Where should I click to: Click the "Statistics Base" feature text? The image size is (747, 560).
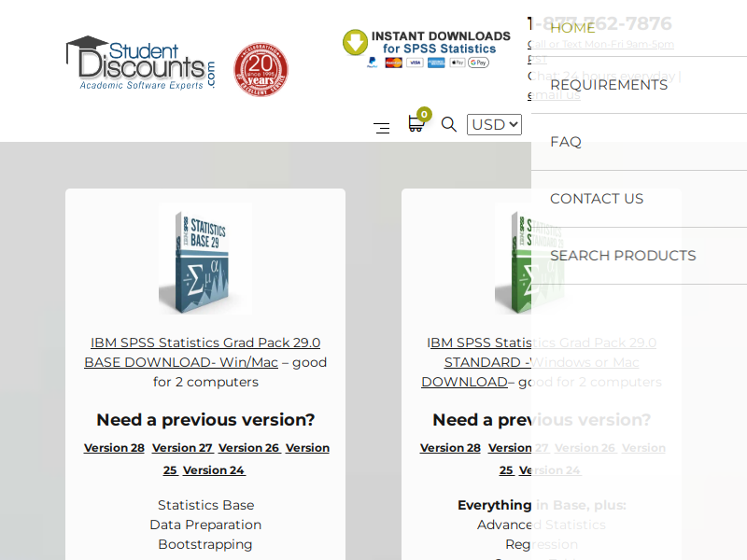pos(205,505)
